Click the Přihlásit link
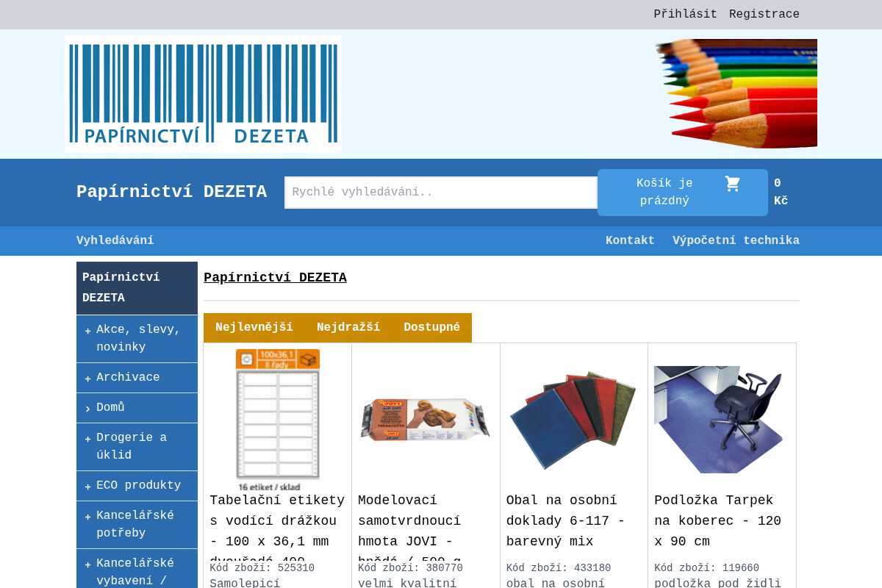The image size is (882, 588). click(685, 15)
